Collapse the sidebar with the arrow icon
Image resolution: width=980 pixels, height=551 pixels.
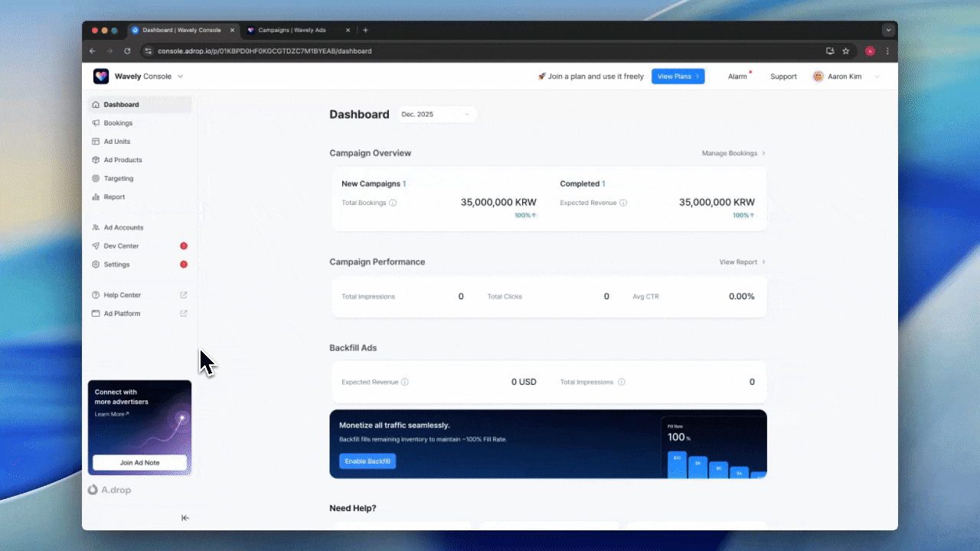pos(185,518)
